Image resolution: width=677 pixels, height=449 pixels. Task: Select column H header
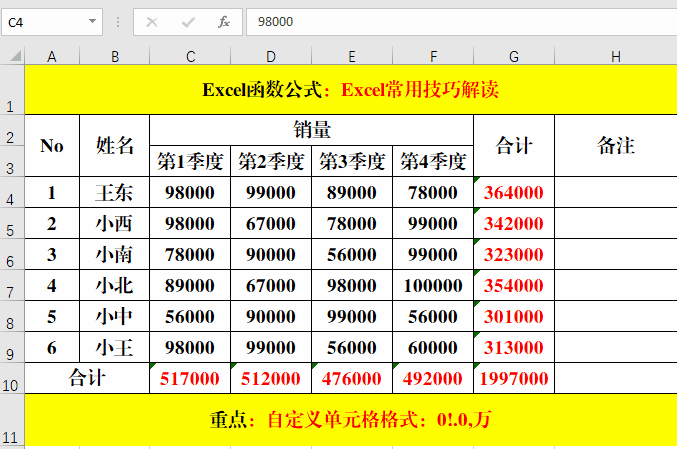point(616,56)
